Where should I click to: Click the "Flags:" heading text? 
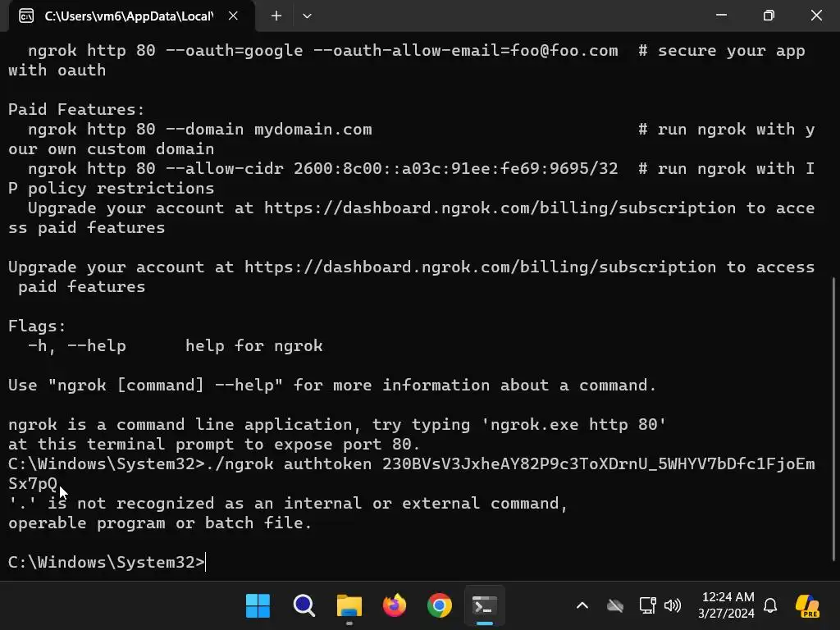click(37, 326)
